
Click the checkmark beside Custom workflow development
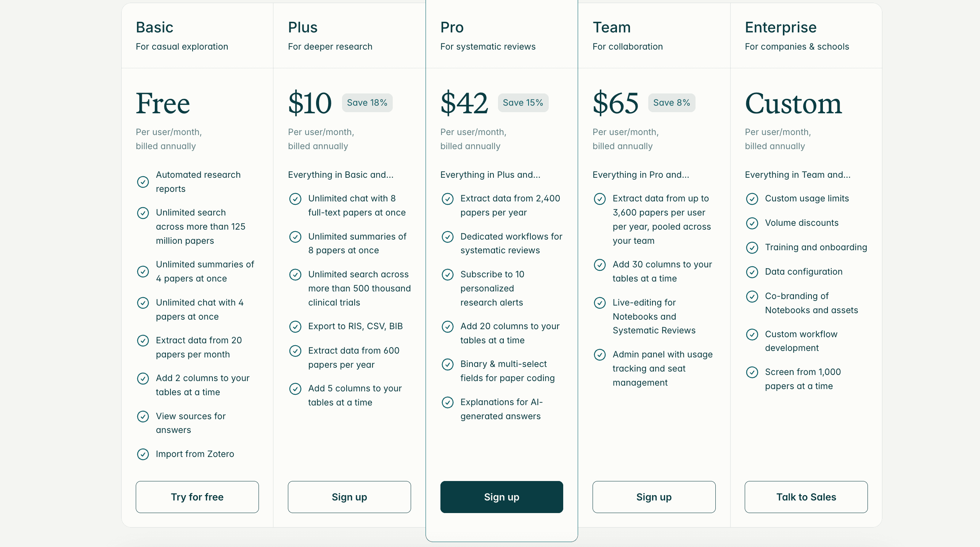click(752, 335)
